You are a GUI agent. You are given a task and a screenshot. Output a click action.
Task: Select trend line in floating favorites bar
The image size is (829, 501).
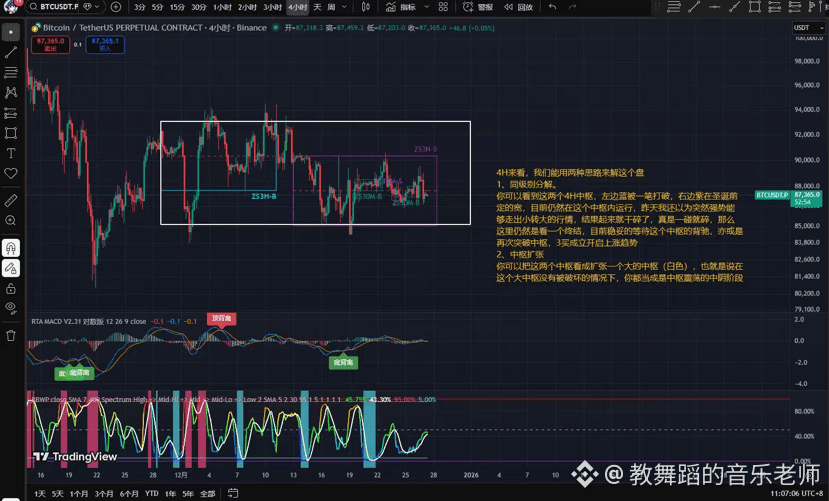click(x=694, y=7)
